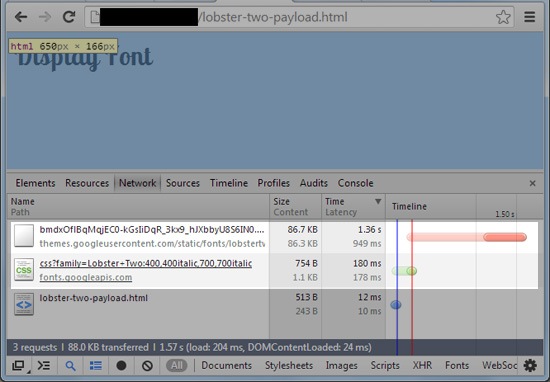Reload the page with the refresh icon
Image resolution: width=550 pixels, height=382 pixels.
tap(69, 17)
